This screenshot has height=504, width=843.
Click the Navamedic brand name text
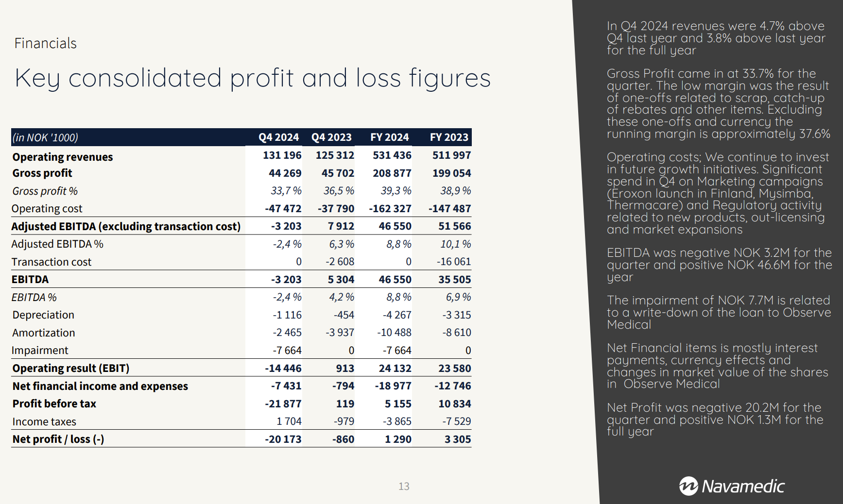(x=743, y=486)
